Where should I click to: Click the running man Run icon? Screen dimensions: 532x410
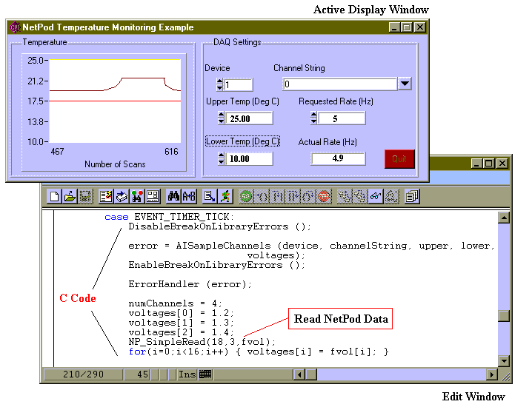click(x=225, y=196)
